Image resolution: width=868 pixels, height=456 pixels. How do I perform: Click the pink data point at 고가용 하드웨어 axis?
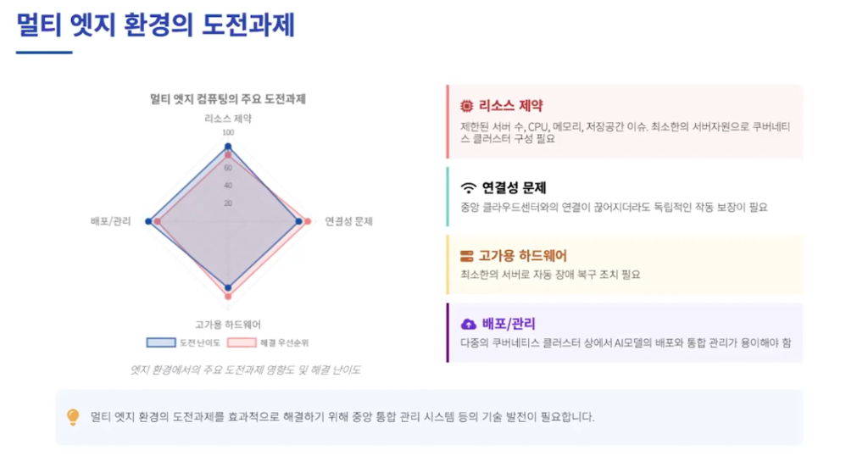[x=228, y=297]
